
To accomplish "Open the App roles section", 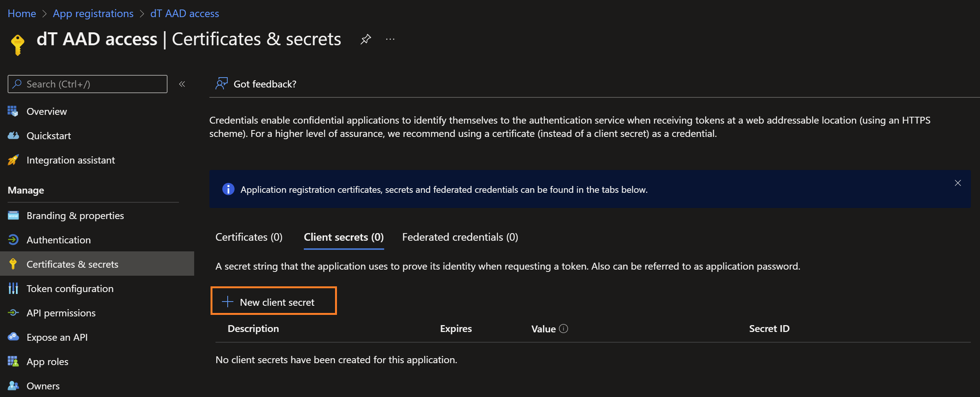I will coord(47,361).
